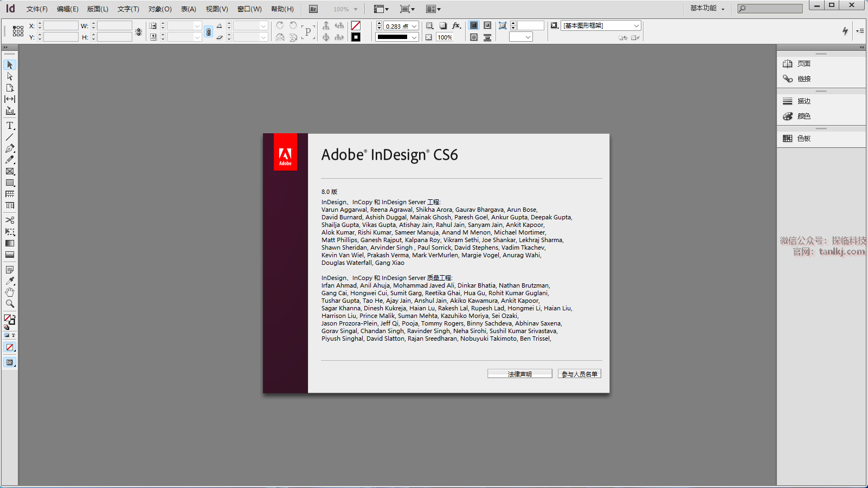Screen dimensions: 868x488
Task: Pick the Scissors tool
Action: point(10,220)
